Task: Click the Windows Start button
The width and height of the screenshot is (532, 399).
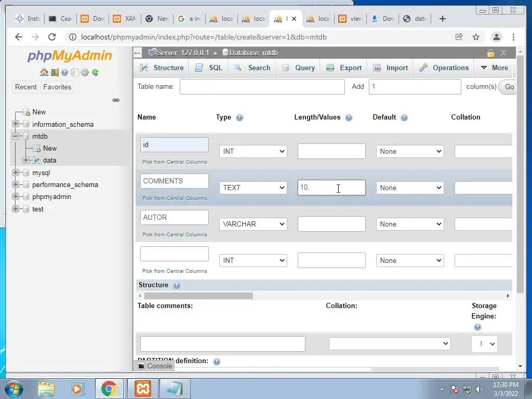Action: (x=14, y=389)
